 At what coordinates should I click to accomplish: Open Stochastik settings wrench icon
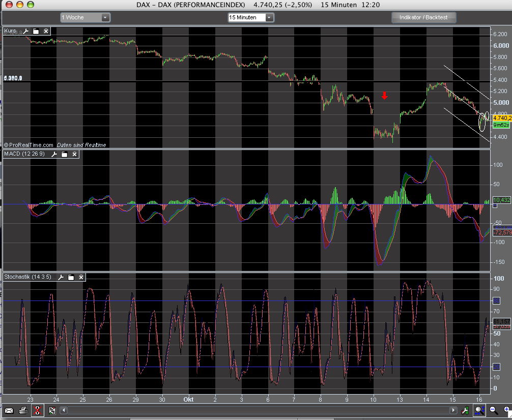click(x=61, y=277)
